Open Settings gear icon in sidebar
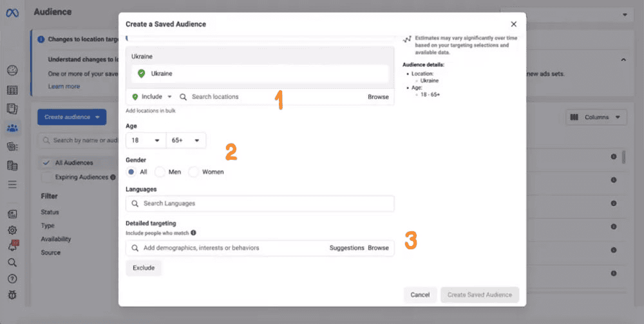 click(x=12, y=230)
